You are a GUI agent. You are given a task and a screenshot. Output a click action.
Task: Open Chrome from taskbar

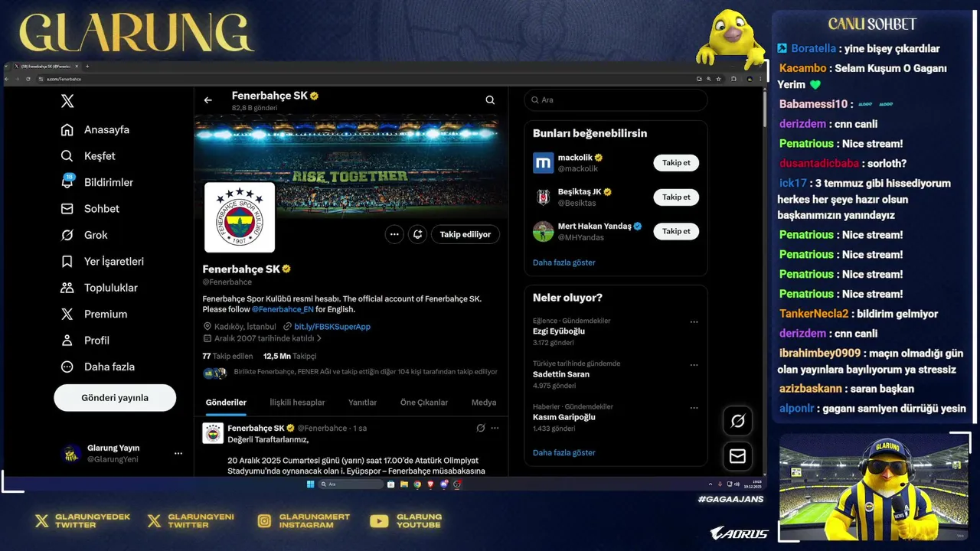pyautogui.click(x=417, y=484)
